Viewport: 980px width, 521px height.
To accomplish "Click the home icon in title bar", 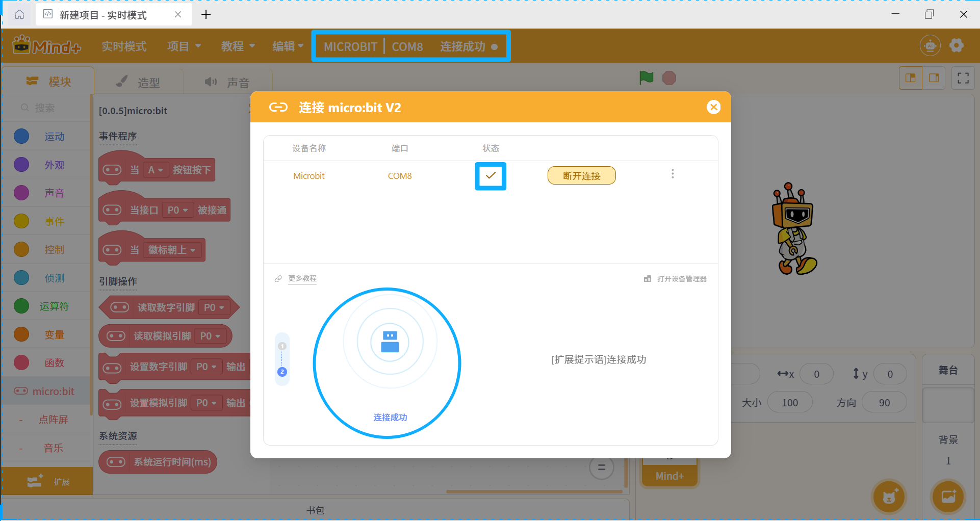I will [x=19, y=14].
